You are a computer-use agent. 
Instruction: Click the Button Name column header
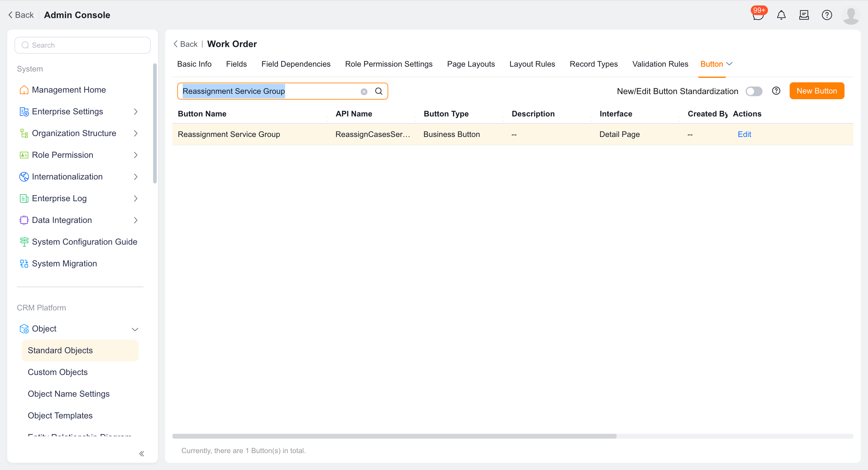coord(202,114)
